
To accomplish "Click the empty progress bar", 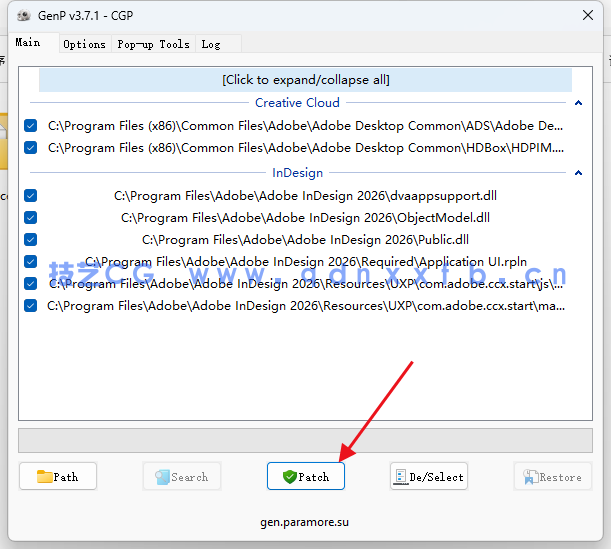I will [x=305, y=441].
